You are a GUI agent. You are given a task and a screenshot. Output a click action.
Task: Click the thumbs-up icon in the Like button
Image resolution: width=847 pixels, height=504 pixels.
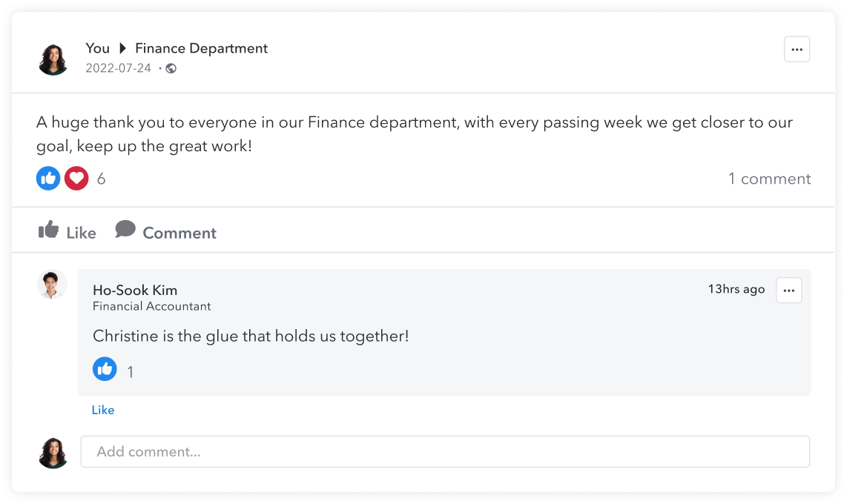click(x=49, y=230)
